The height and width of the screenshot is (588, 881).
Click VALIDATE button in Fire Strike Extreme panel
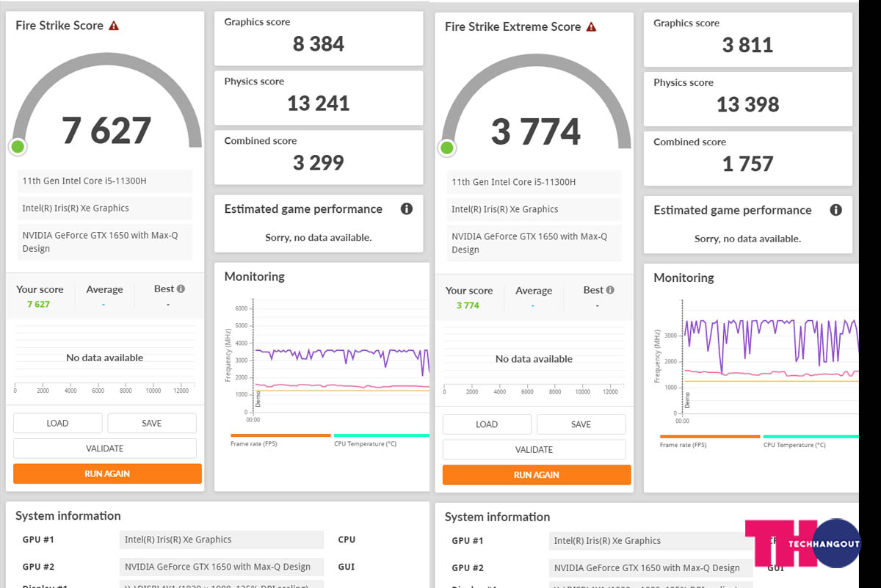pyautogui.click(x=534, y=449)
